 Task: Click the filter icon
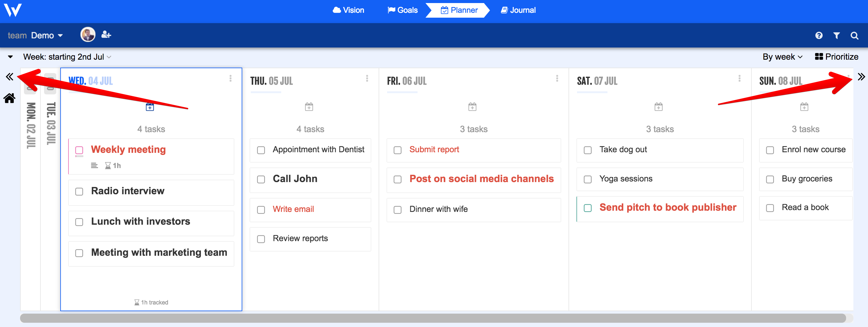[837, 35]
